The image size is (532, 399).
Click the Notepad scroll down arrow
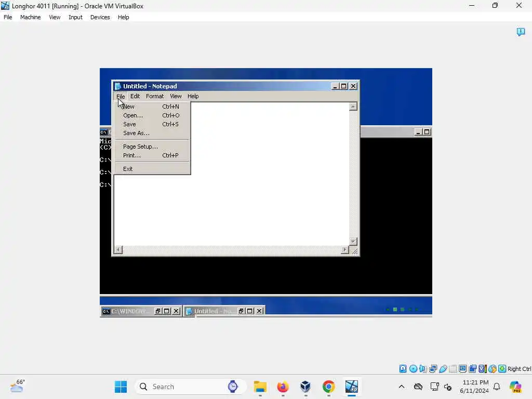353,242
